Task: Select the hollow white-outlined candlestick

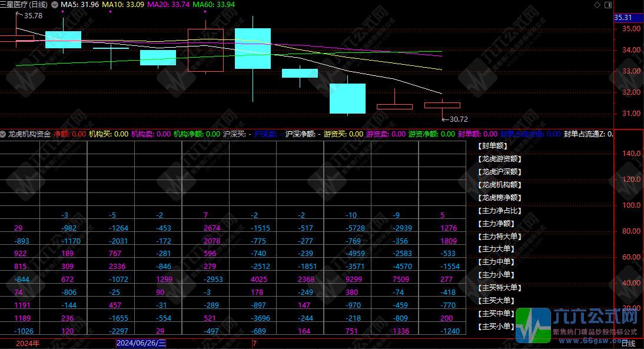Action: tap(205, 50)
